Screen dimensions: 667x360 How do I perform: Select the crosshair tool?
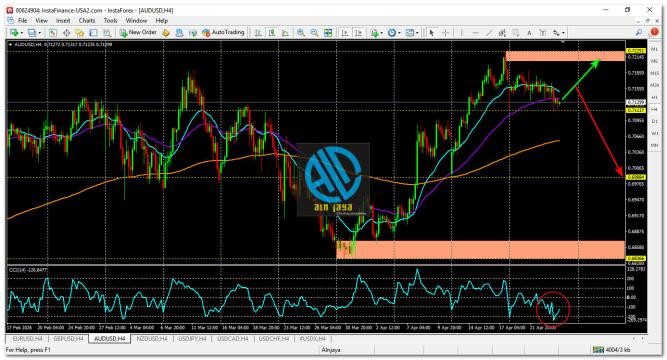(x=445, y=33)
